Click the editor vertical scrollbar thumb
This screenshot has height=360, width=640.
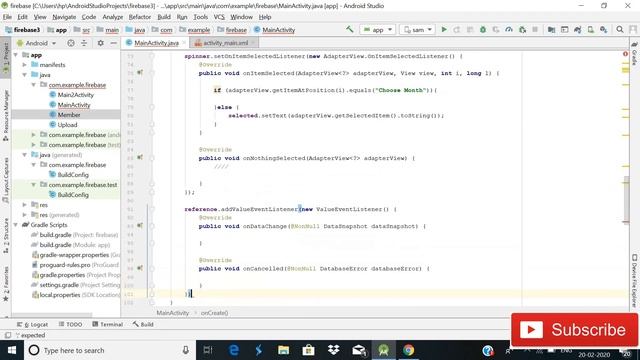[626, 199]
